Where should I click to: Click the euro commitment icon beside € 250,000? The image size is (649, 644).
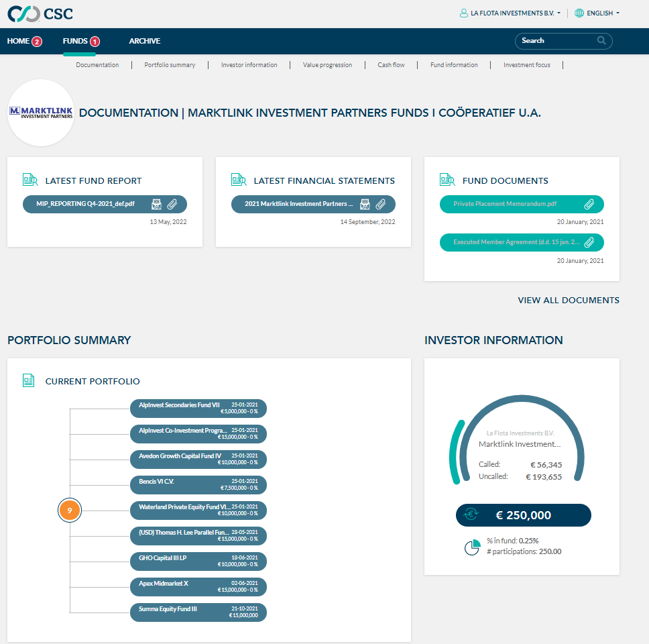tap(471, 515)
